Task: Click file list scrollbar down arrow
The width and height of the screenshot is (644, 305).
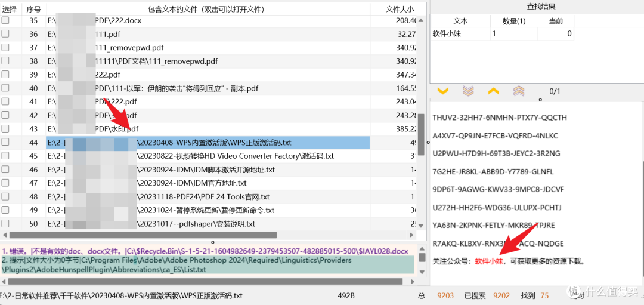Action: pos(421,226)
